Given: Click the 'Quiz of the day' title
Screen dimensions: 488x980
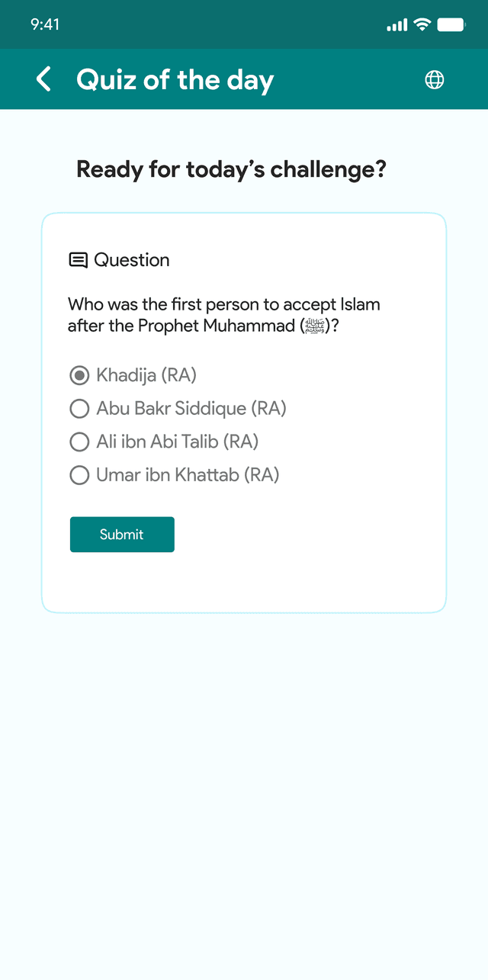Looking at the screenshot, I should click(x=175, y=79).
